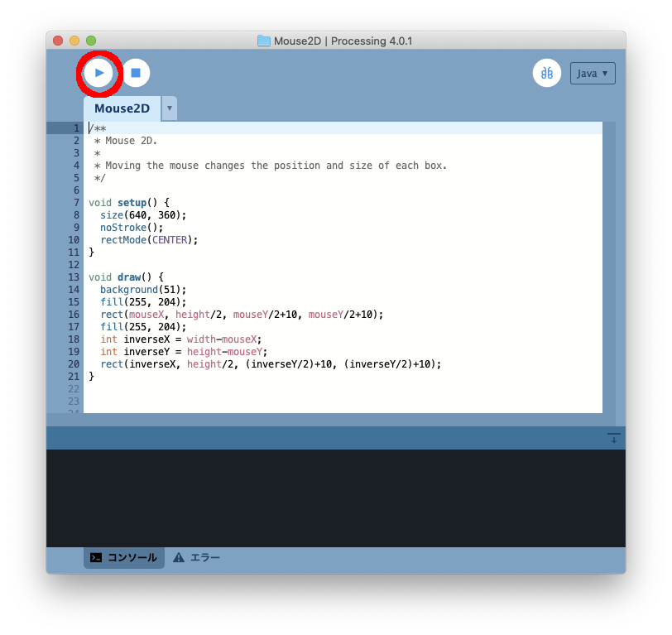The height and width of the screenshot is (635, 672).
Task: Click the red close window button
Action: click(58, 41)
